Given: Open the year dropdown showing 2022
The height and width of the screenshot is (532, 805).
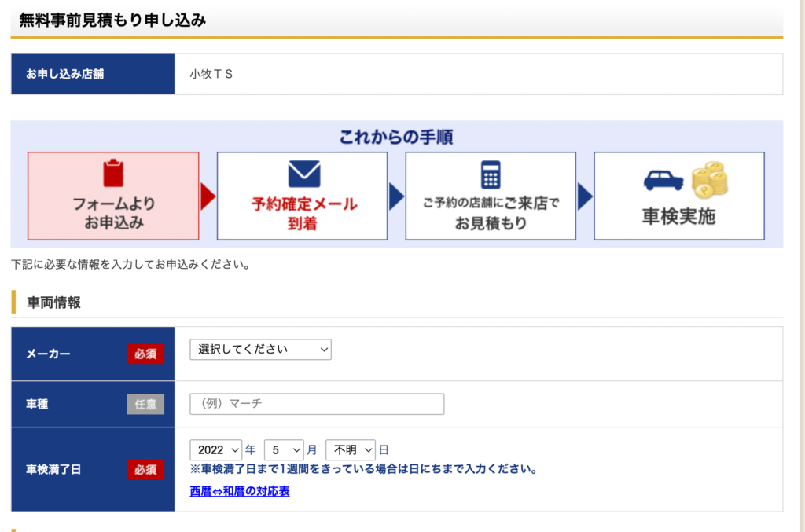Looking at the screenshot, I should (215, 450).
